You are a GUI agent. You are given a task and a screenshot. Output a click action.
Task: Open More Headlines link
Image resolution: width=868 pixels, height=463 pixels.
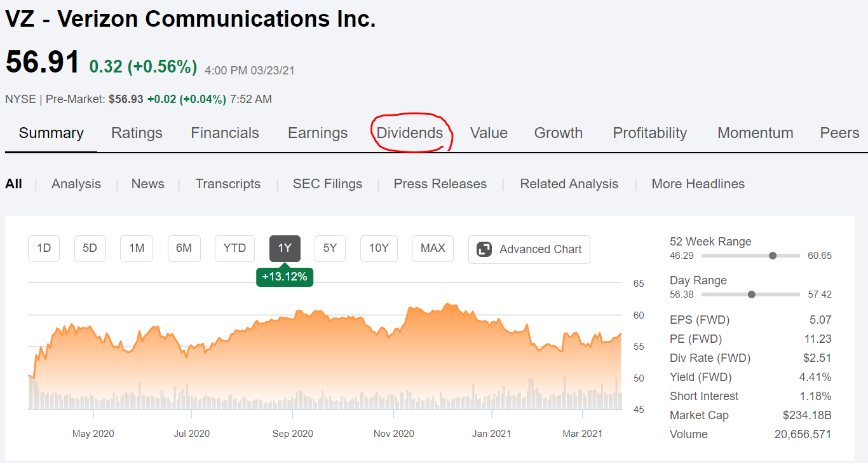(x=698, y=184)
